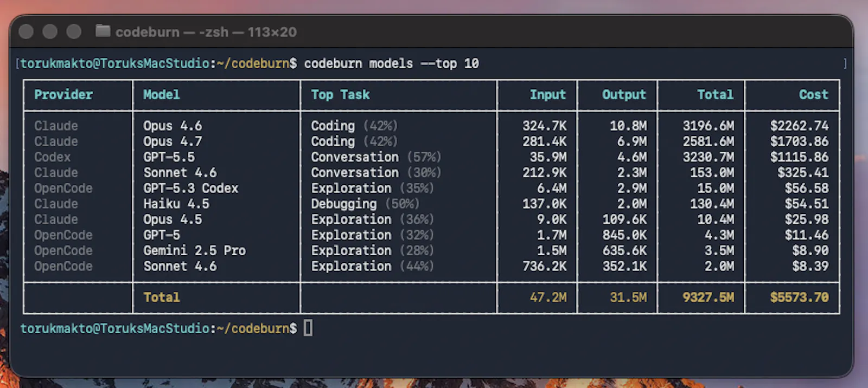Click 'Claude' provider in the Haiku 4.5 row
Screen dimensions: 868x388
(56, 204)
